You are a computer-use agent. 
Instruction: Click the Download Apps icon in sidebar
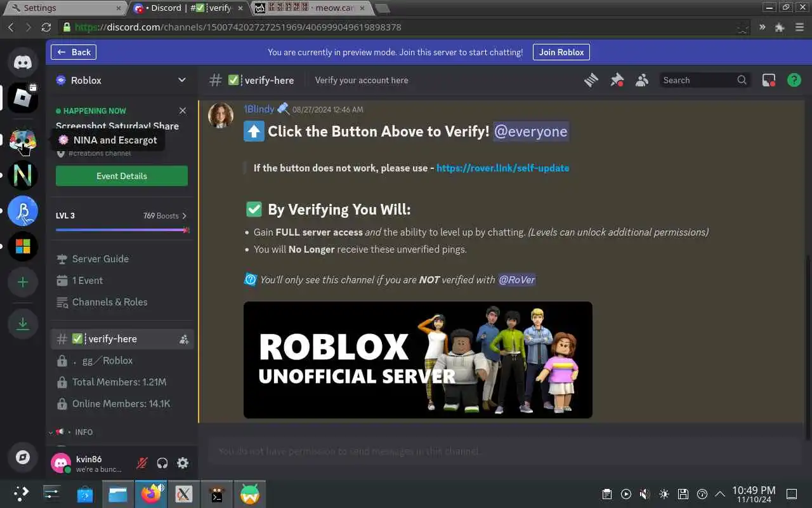point(23,324)
